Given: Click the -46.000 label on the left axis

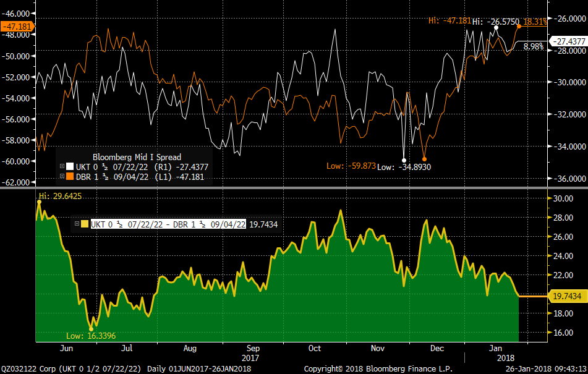Looking at the screenshot, I should 15,14.
